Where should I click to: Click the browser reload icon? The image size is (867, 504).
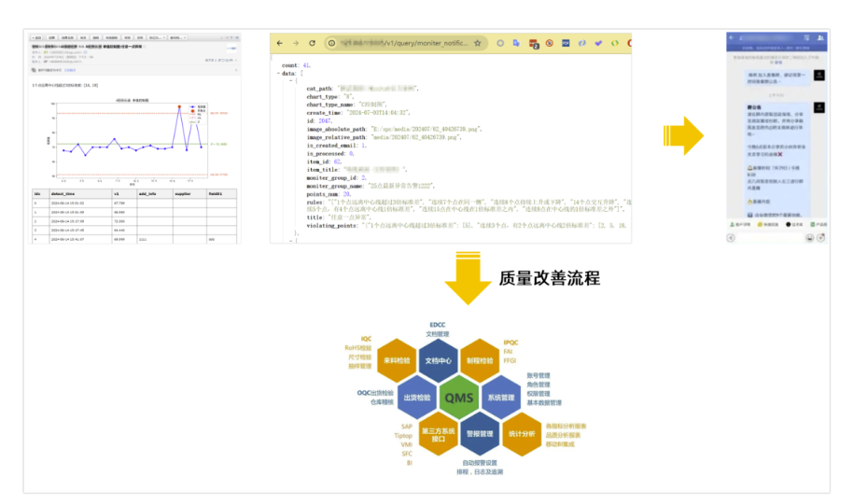[x=312, y=43]
